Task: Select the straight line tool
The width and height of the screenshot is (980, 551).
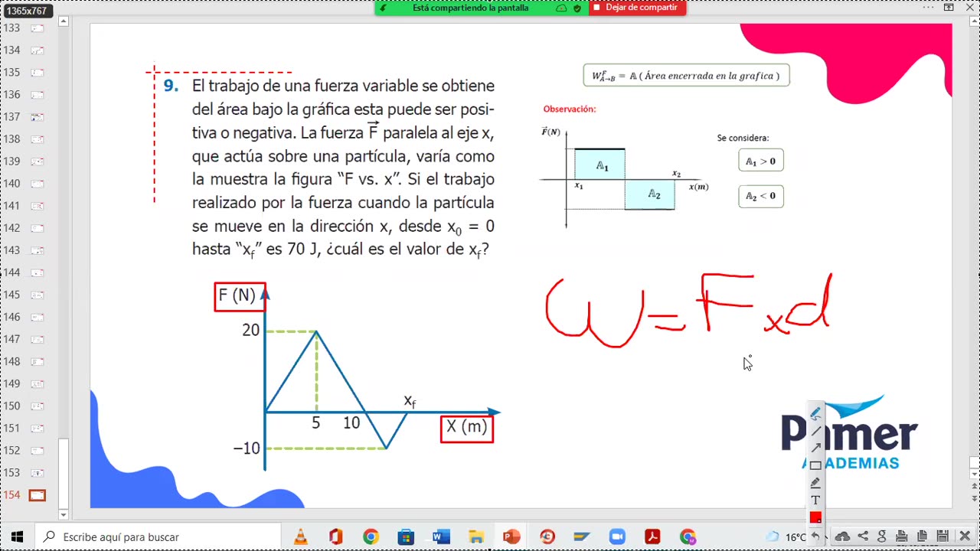Action: point(815,431)
